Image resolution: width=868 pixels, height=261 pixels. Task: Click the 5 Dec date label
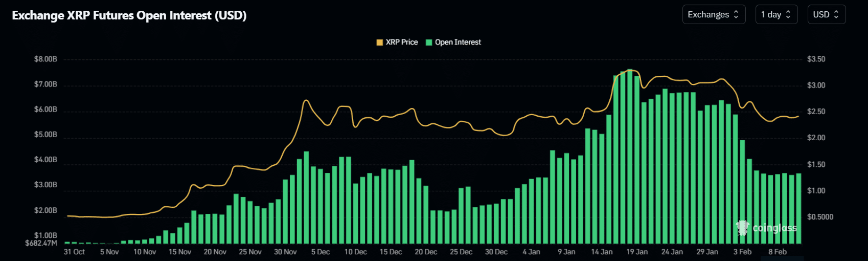321,252
